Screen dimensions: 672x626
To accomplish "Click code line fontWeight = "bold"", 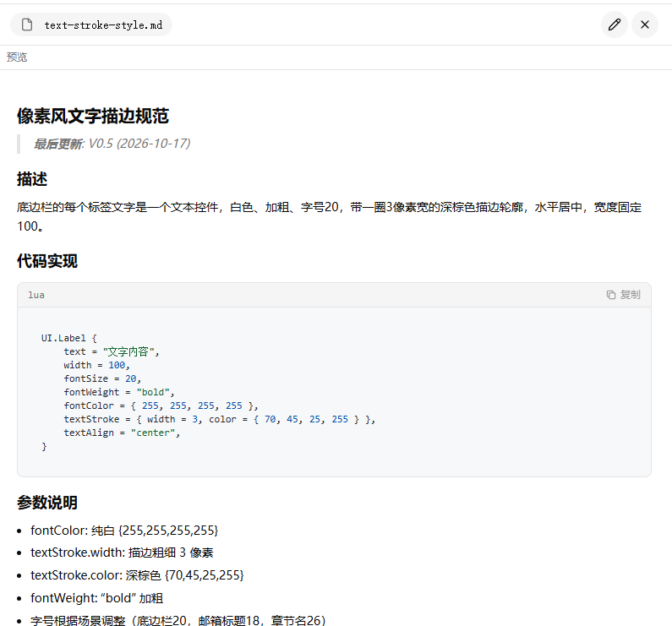I will [x=118, y=392].
